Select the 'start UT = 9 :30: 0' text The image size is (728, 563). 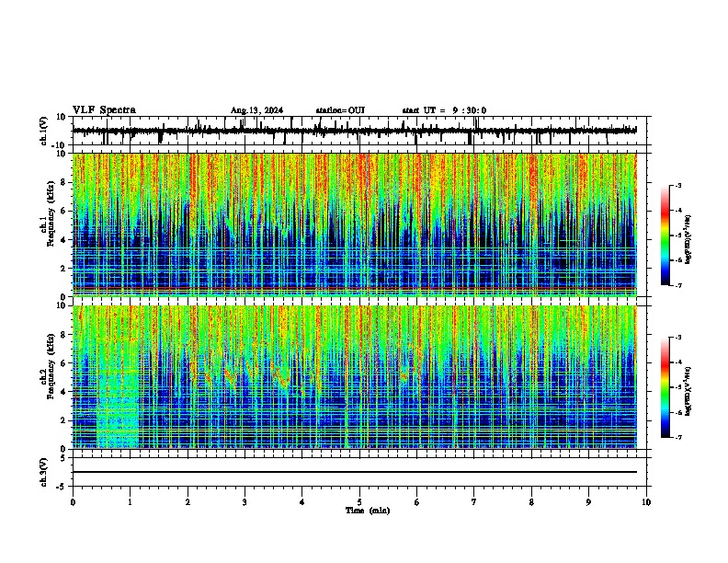(444, 110)
